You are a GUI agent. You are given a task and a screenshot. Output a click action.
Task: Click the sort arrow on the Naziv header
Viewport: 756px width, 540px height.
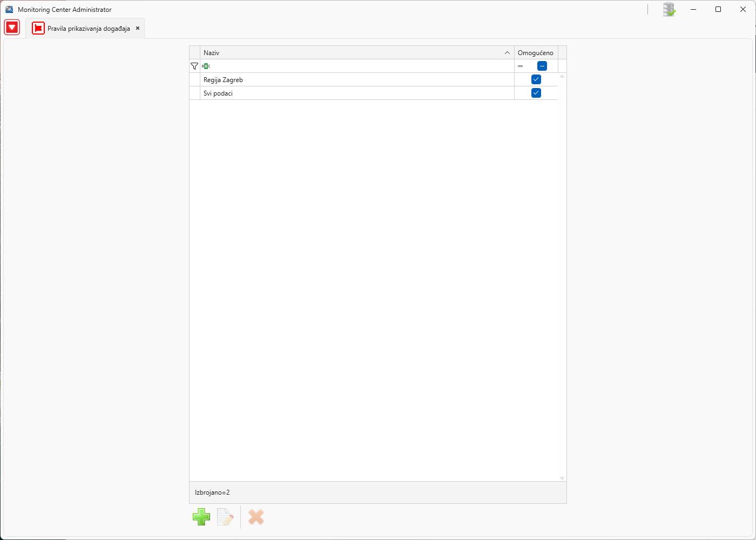click(x=507, y=52)
